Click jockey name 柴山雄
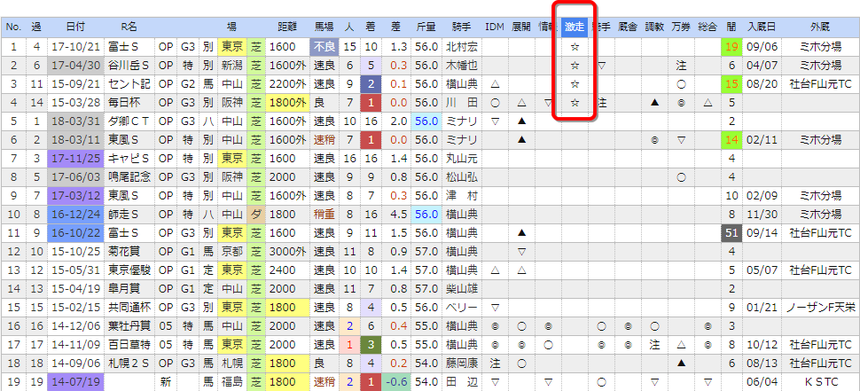The width and height of the screenshot is (860, 391). click(x=461, y=288)
